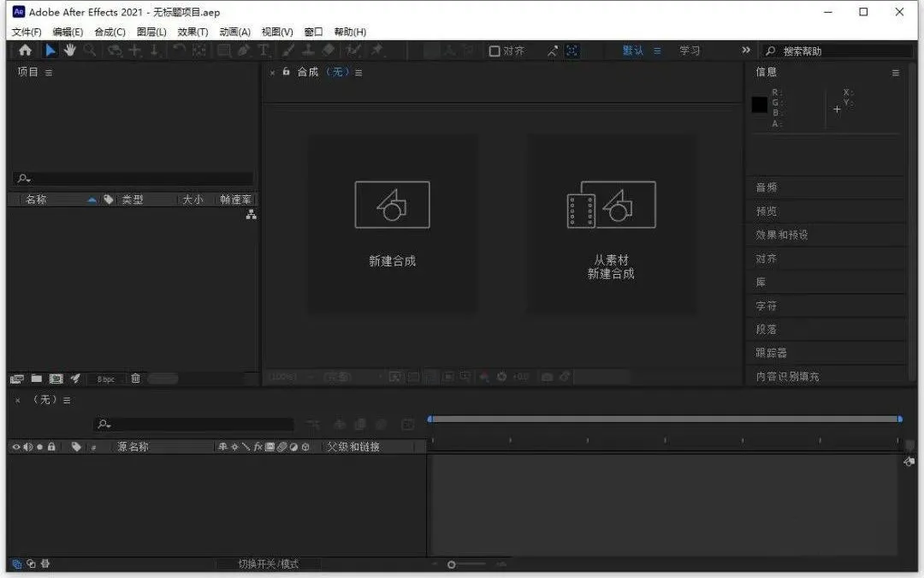Viewport: 924px width, 578px height.
Task: Open the Composition (合成) menu
Action: [110, 32]
